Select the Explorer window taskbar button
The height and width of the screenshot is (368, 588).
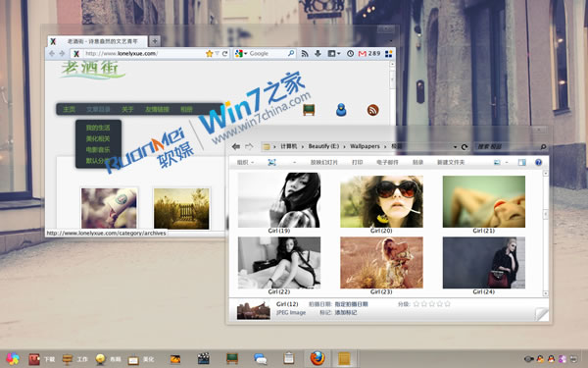click(344, 358)
